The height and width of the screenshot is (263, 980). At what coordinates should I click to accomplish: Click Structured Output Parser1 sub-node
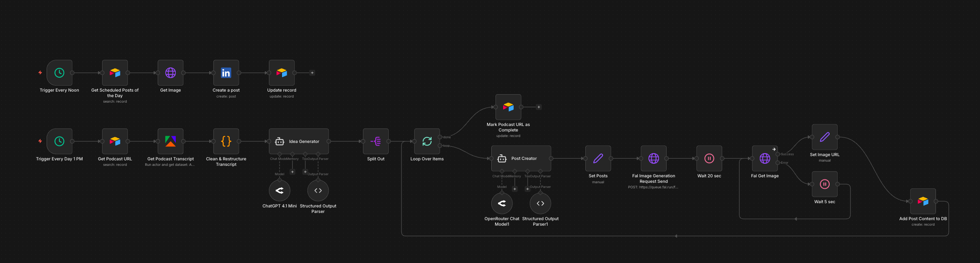tap(540, 204)
